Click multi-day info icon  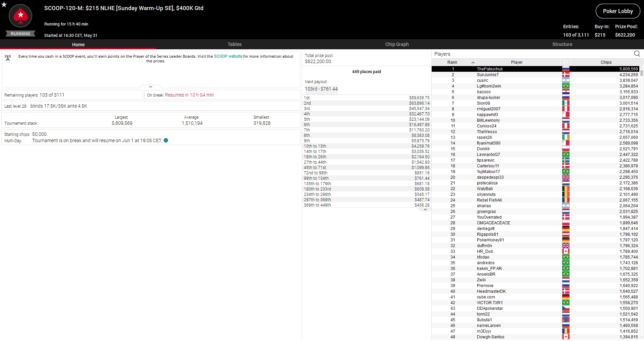pyautogui.click(x=166, y=140)
